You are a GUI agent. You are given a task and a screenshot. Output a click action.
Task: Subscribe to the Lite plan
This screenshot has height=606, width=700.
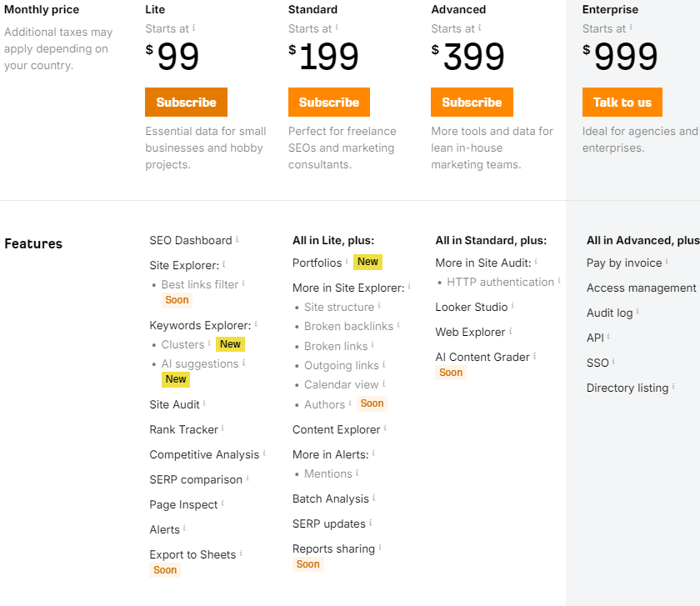[x=186, y=103]
